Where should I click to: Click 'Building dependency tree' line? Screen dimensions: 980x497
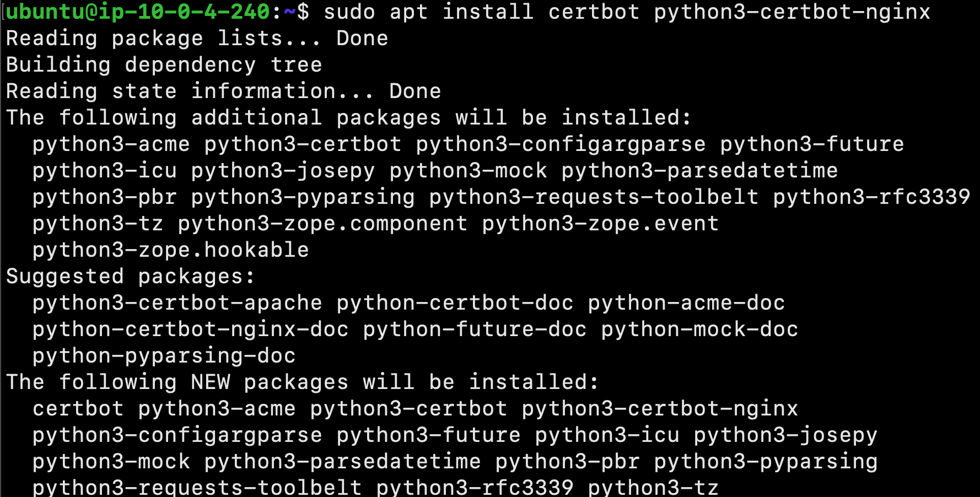(x=164, y=64)
